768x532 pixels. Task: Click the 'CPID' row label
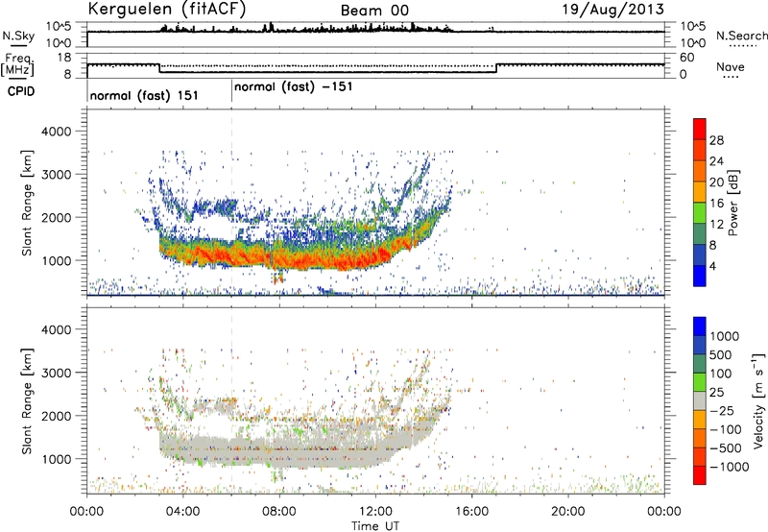pyautogui.click(x=21, y=91)
